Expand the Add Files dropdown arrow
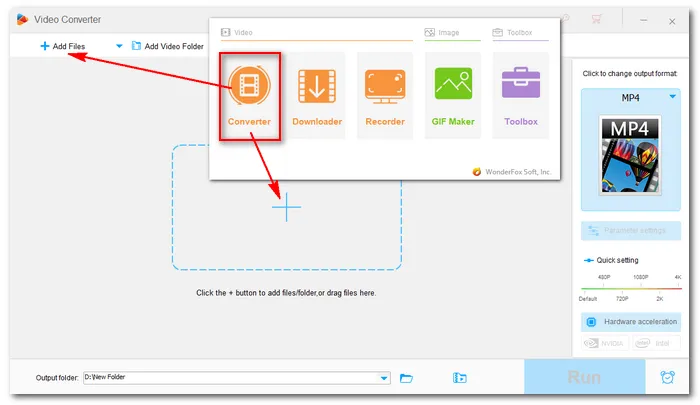The width and height of the screenshot is (700, 405). 119,46
